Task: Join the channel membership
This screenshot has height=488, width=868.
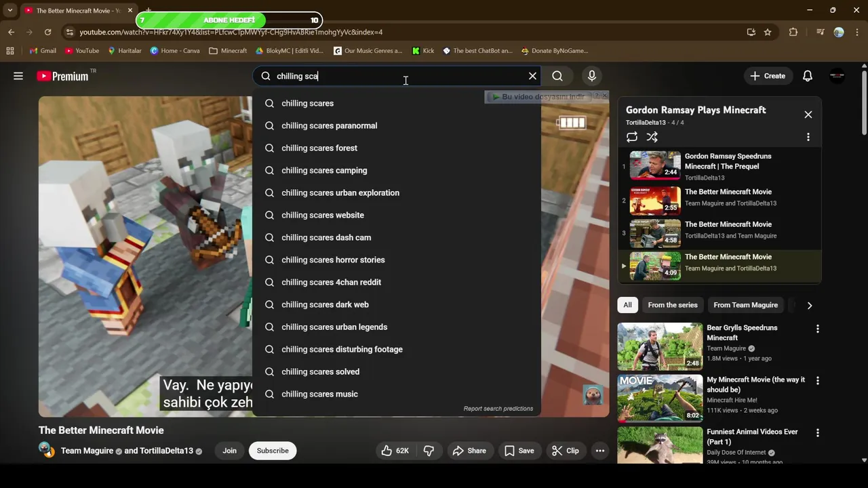Action: 230,451
